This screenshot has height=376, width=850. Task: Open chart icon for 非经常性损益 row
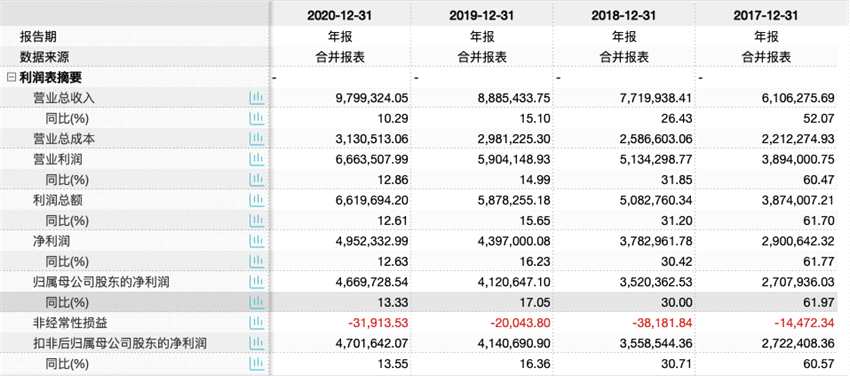pos(256,322)
